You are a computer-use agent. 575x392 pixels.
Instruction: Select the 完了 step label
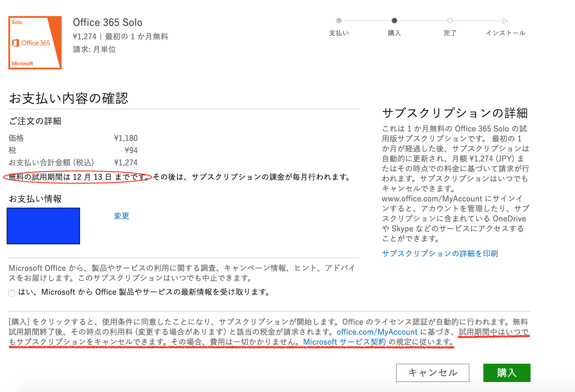pyautogui.click(x=450, y=33)
